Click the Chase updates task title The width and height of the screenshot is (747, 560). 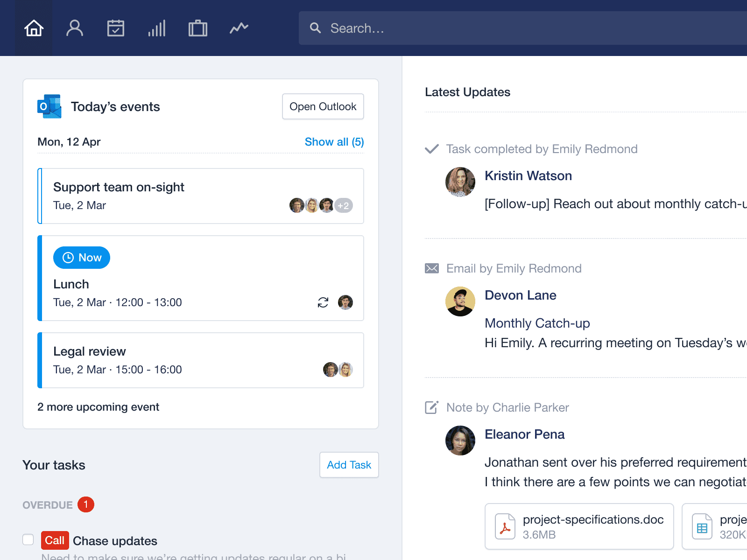pos(115,541)
